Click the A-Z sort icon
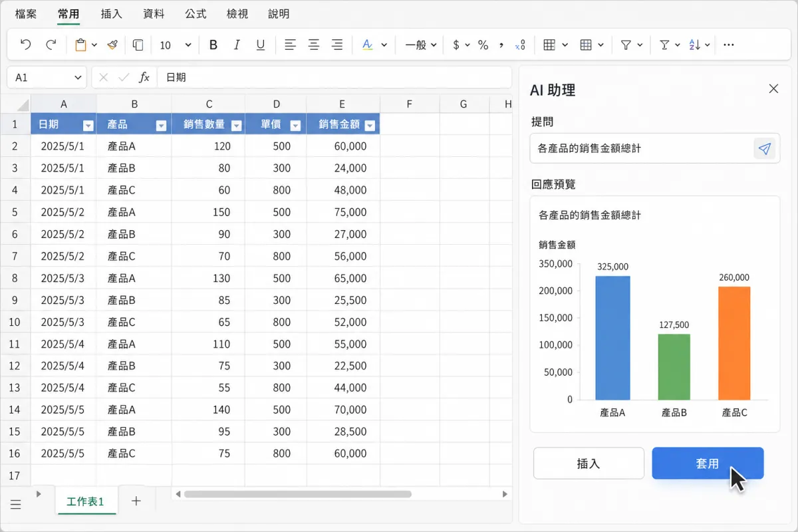The image size is (798, 532). 695,45
